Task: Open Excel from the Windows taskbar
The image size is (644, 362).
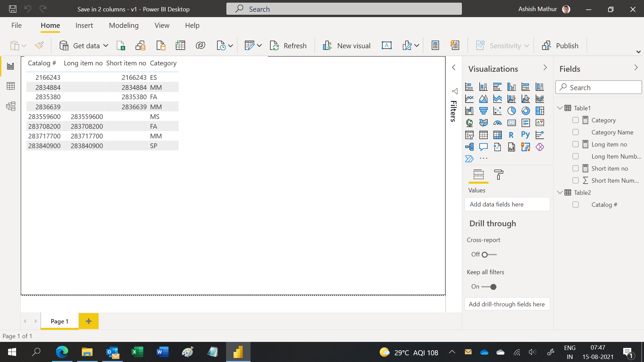Action: 138,352
